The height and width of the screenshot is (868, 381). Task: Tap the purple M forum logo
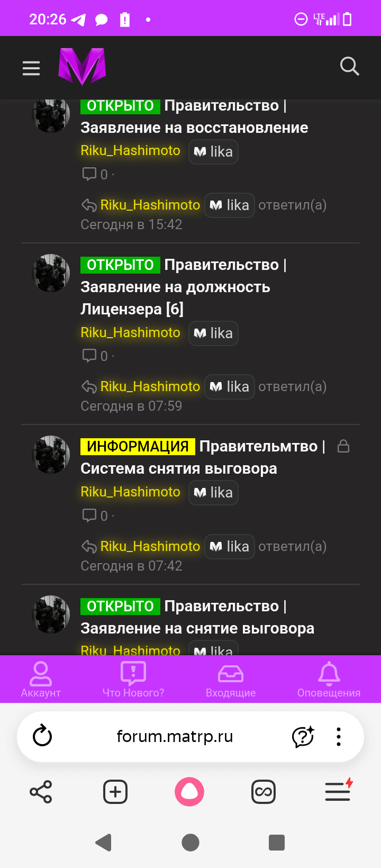[82, 67]
